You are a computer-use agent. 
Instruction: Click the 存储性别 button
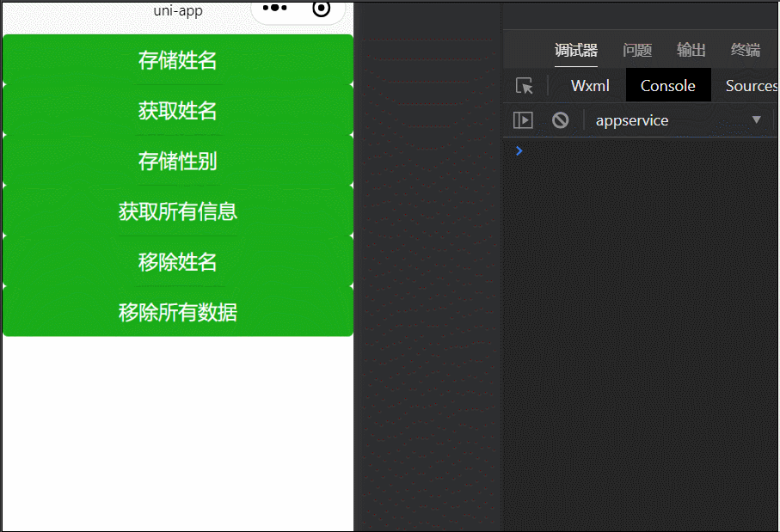pyautogui.click(x=177, y=161)
